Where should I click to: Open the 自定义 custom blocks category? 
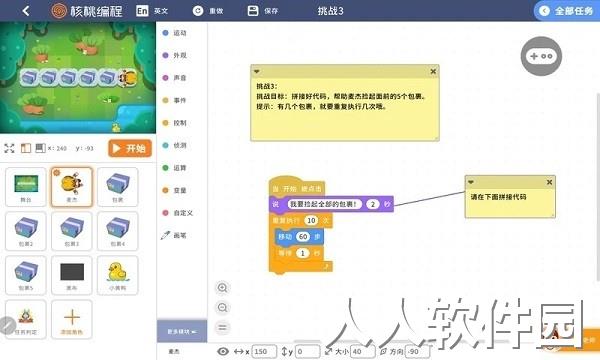pos(178,213)
